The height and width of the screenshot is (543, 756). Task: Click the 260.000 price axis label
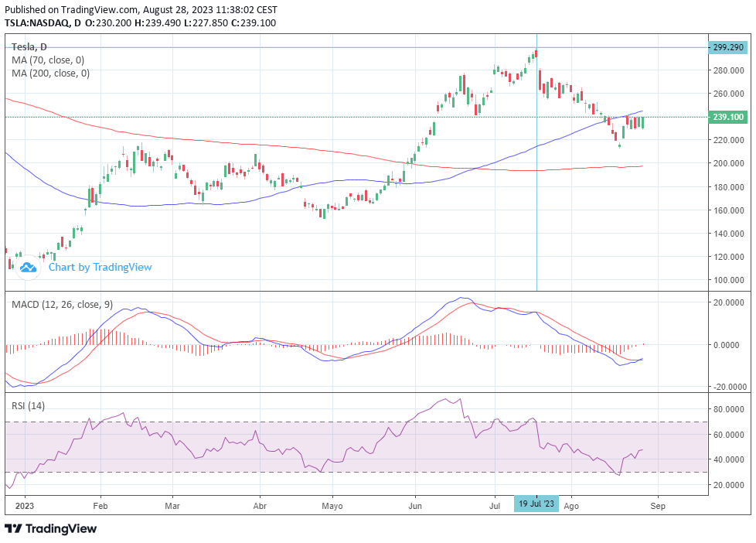tap(728, 94)
